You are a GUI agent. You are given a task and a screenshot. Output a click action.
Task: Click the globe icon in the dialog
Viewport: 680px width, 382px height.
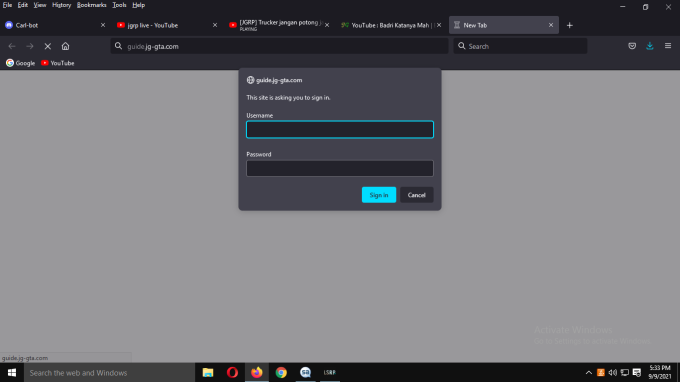point(250,80)
